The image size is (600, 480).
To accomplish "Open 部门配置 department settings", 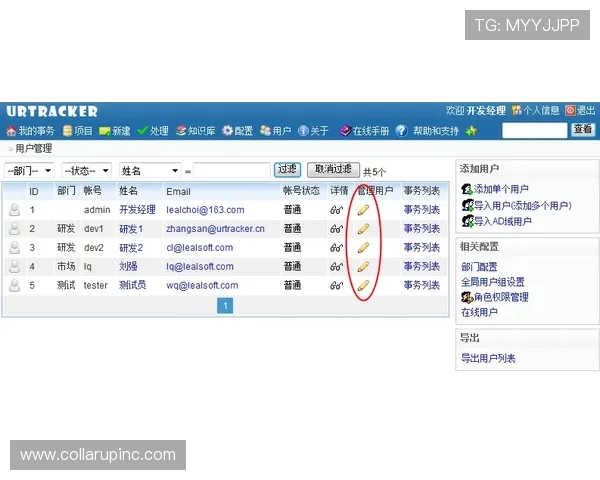I will (479, 267).
